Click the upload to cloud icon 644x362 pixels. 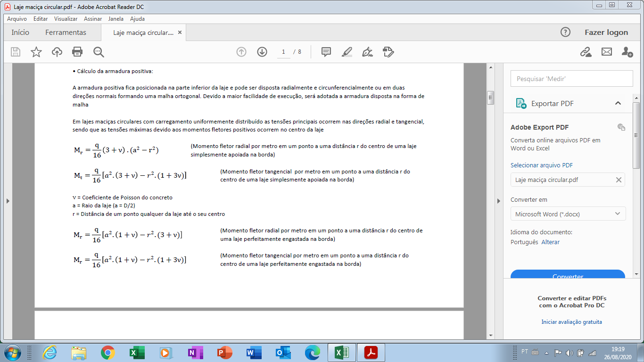57,52
